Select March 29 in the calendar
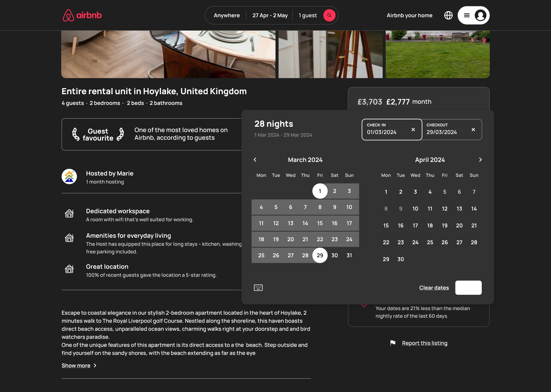 point(320,255)
